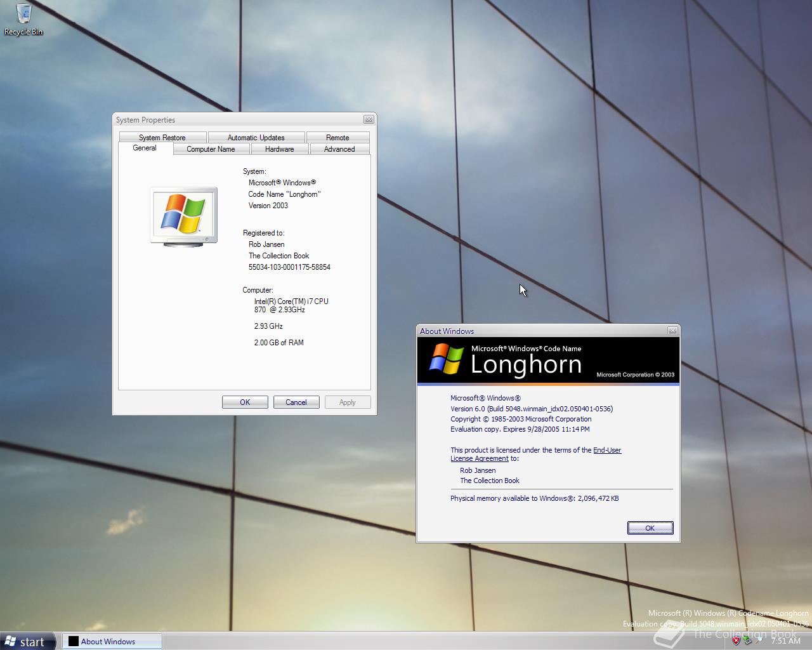The image size is (812, 650).
Task: Select the About Windows taskbar button
Action: point(112,642)
